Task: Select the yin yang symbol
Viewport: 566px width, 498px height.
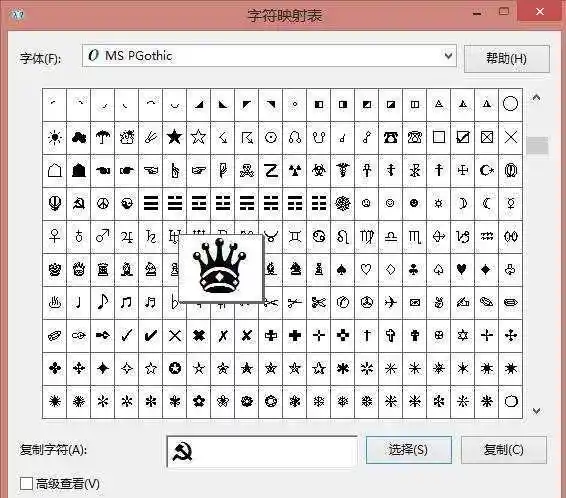Action: pos(127,204)
